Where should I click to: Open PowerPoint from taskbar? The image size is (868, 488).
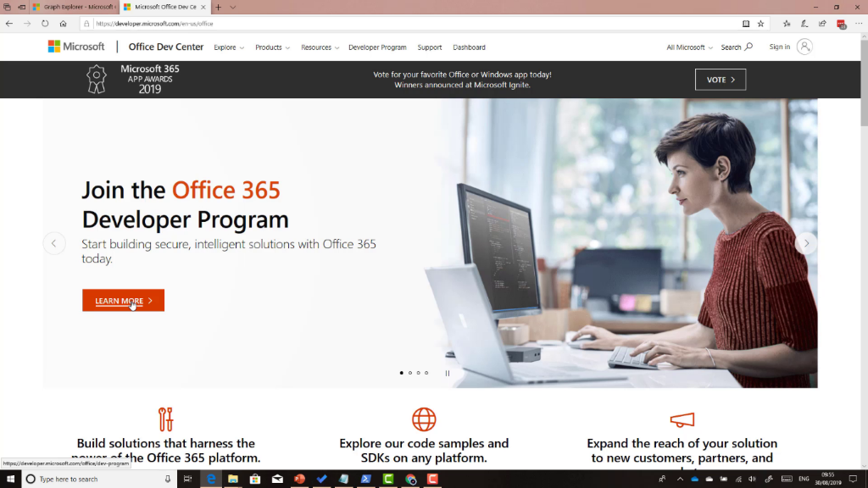(x=299, y=480)
